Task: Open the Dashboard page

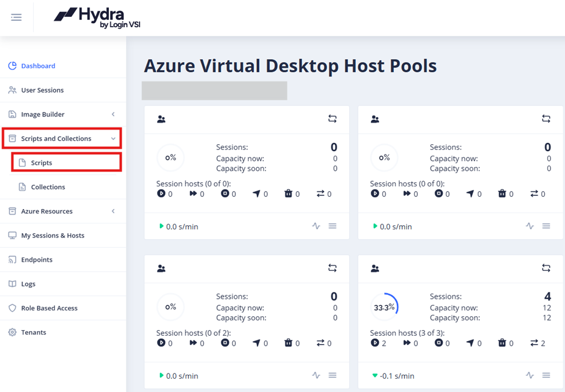Action: [x=38, y=66]
